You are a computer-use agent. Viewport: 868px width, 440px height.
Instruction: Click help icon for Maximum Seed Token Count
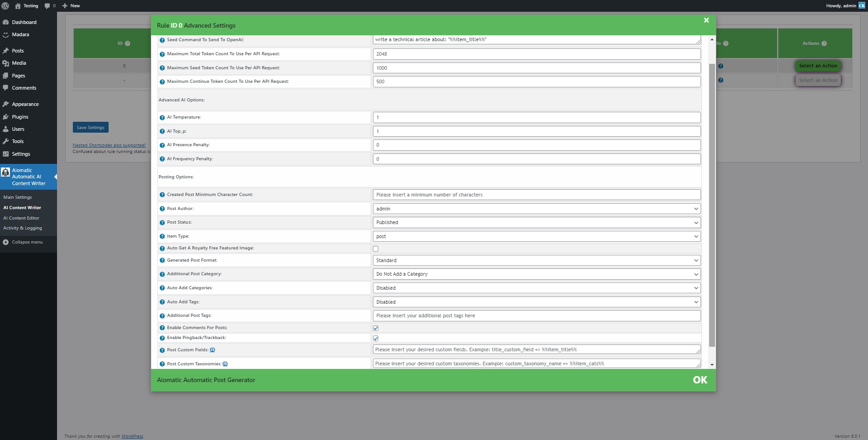click(162, 68)
